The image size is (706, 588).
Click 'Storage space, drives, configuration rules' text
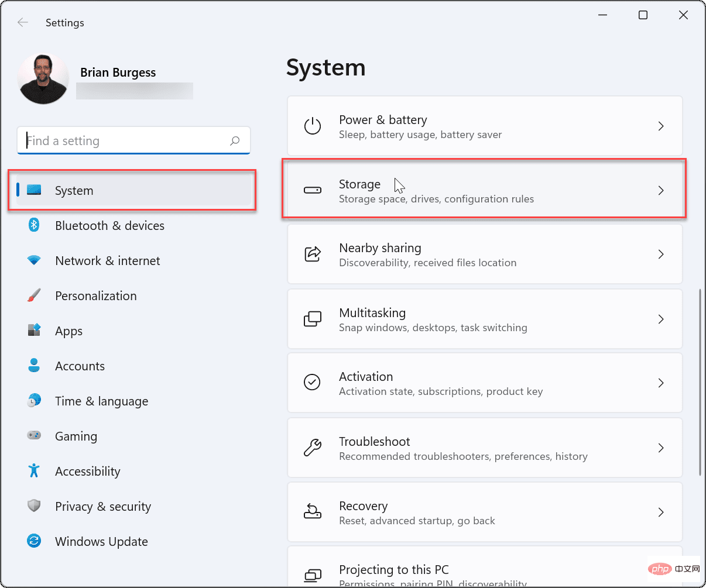[436, 199]
